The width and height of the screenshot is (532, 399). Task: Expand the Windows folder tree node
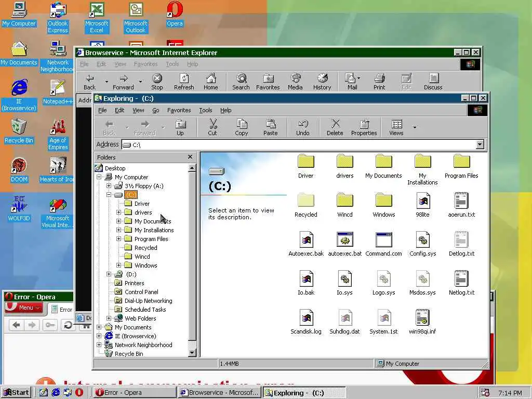coord(118,265)
